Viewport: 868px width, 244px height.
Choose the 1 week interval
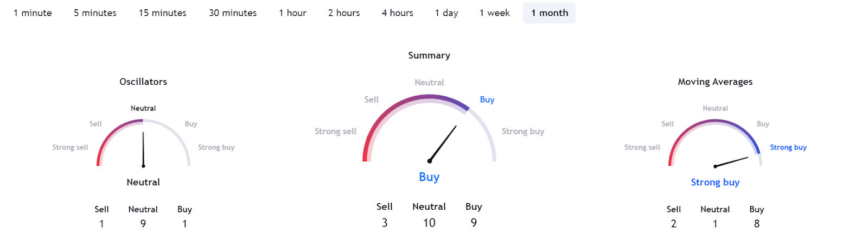pyautogui.click(x=495, y=13)
